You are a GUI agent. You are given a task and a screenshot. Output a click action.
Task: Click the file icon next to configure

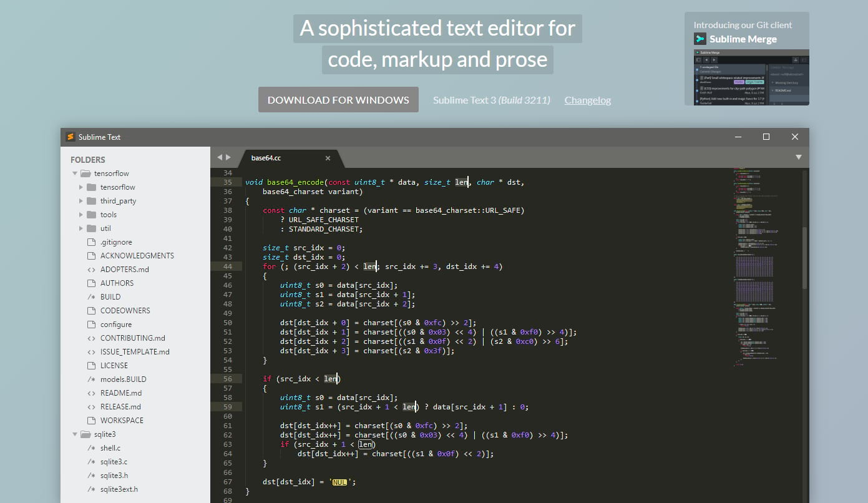pos(91,324)
